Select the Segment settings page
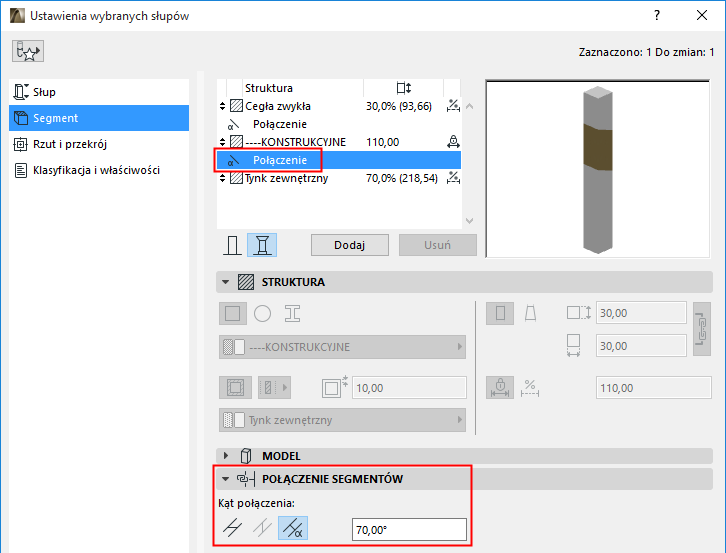This screenshot has height=553, width=726. [x=99, y=118]
